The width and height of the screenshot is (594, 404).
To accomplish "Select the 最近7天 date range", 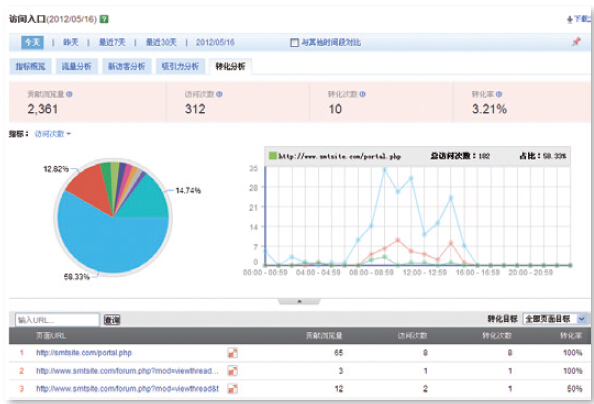I will (112, 42).
